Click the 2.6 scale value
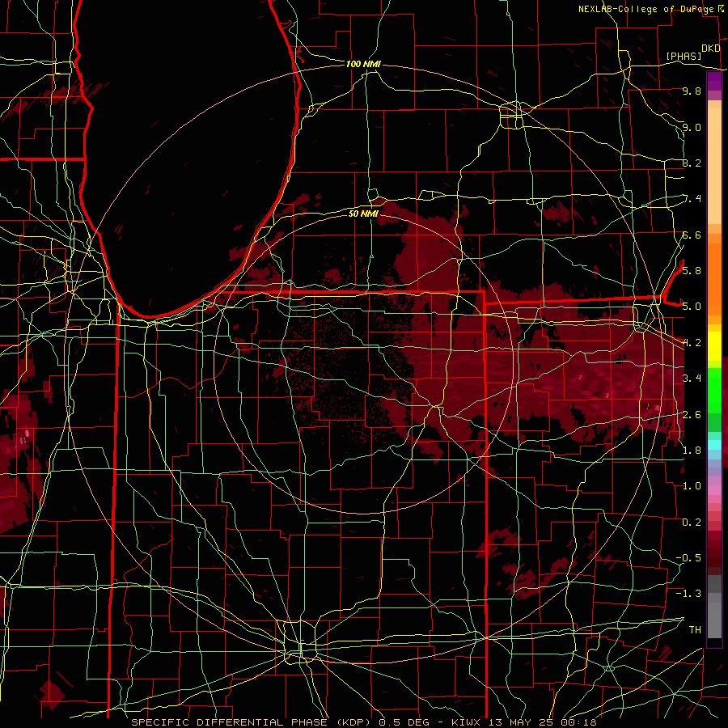 pyautogui.click(x=692, y=415)
